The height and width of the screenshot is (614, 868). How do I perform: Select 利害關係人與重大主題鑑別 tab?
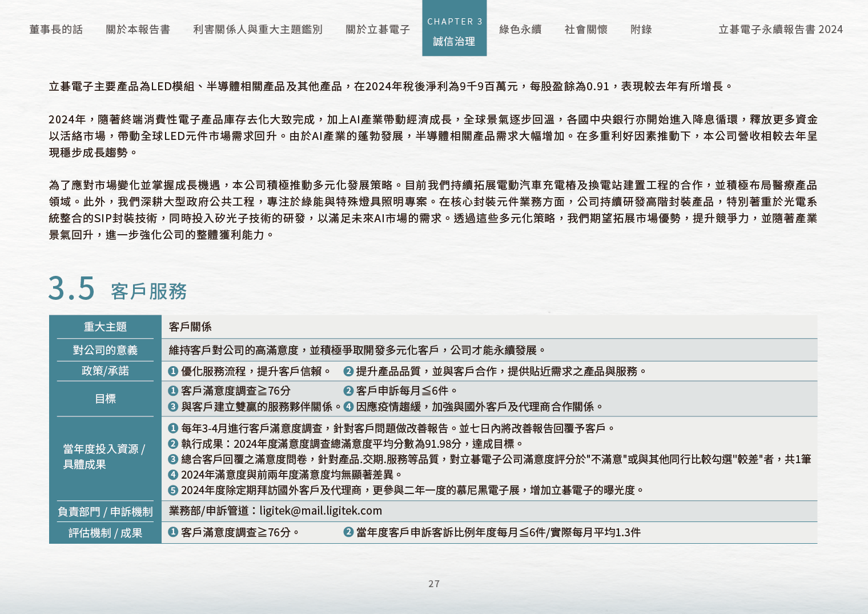(x=258, y=29)
